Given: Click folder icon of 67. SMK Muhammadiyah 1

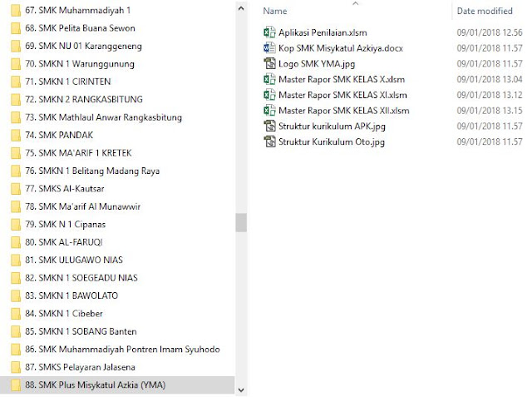Looking at the screenshot, I should point(16,10).
